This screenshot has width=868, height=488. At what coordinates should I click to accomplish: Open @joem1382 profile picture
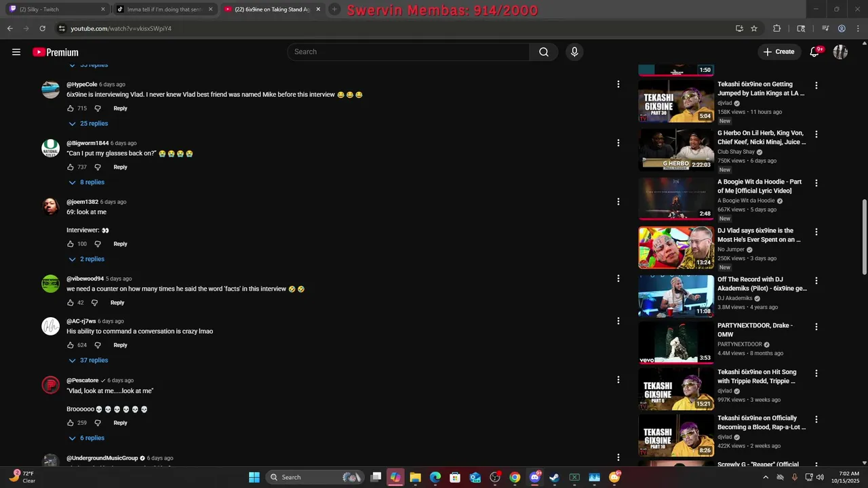[51, 207]
